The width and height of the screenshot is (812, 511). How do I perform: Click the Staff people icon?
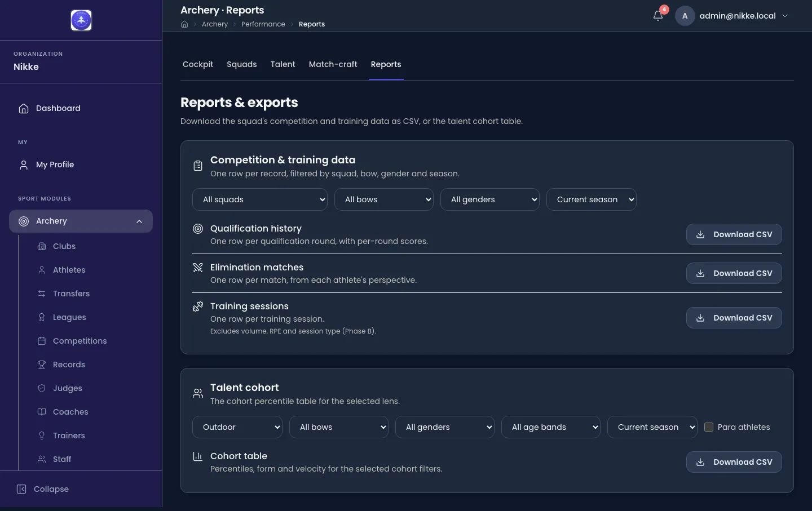[42, 459]
